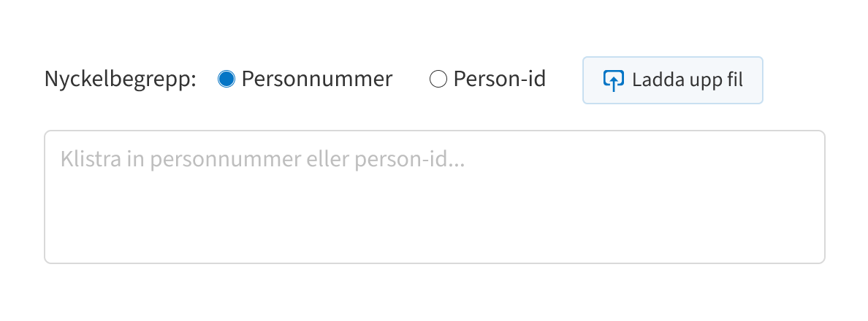The height and width of the screenshot is (321, 868).
Task: Click the Personnummer label text
Action: (317, 79)
